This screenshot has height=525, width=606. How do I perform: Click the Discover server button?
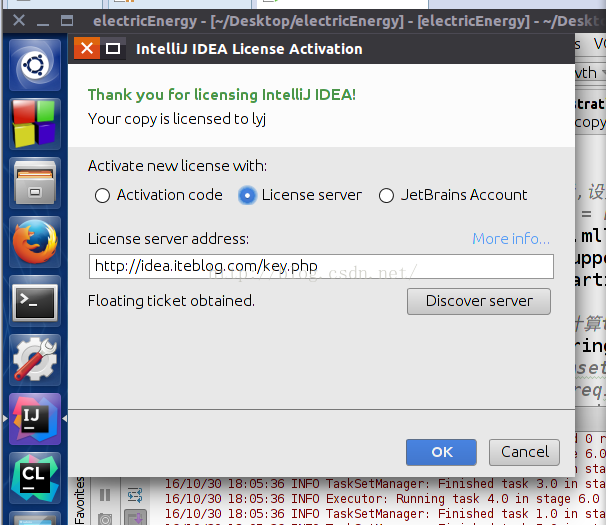click(x=479, y=301)
